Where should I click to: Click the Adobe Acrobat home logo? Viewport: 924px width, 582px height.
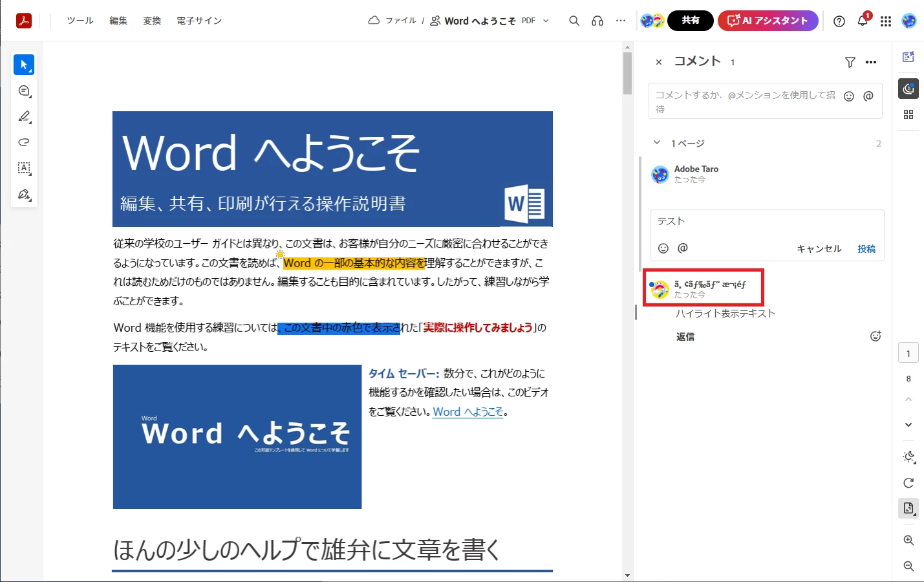point(24,21)
